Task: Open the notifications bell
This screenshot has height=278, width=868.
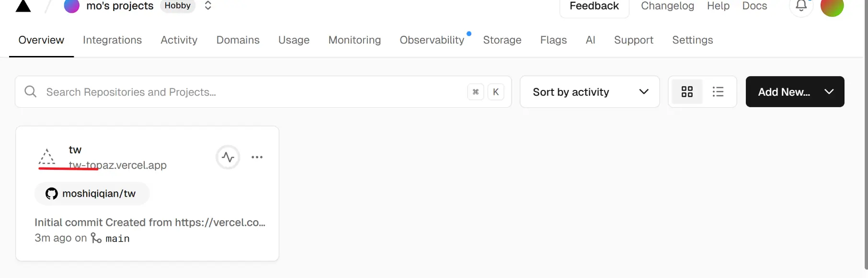Action: pyautogui.click(x=801, y=6)
